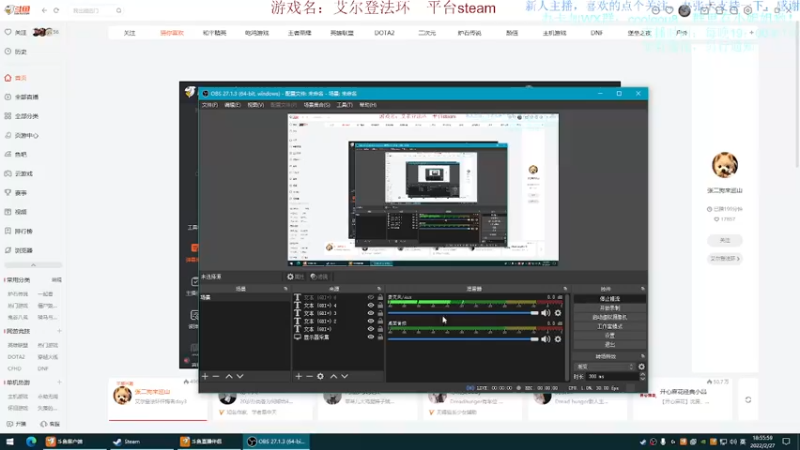
Task: Add a source with the Sources plus icon
Action: coord(298,377)
